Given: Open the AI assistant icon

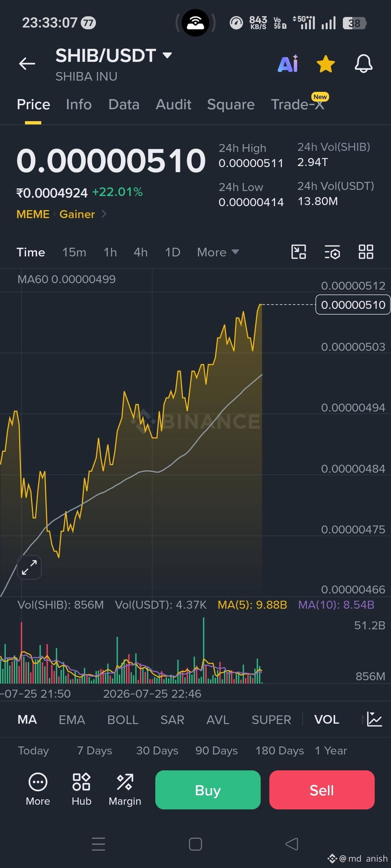Looking at the screenshot, I should tap(288, 64).
